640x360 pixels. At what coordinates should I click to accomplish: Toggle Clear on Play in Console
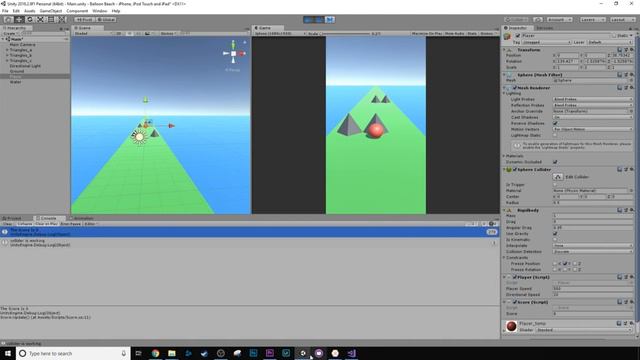coord(46,224)
